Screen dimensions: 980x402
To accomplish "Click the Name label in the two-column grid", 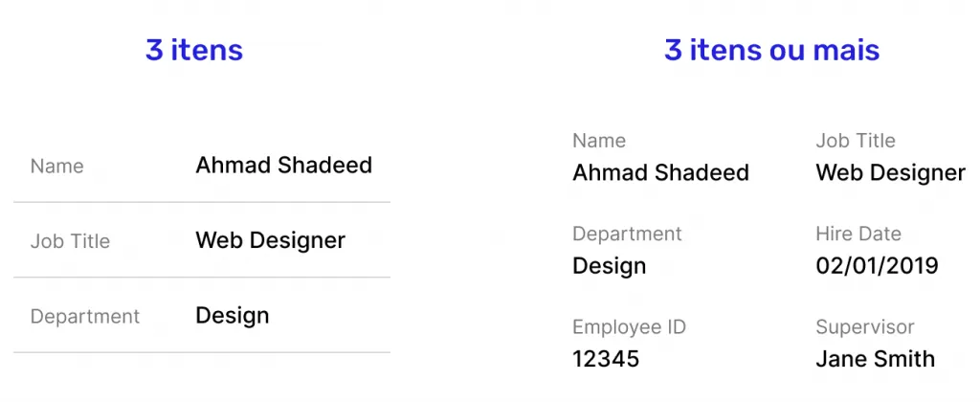I will point(599,141).
